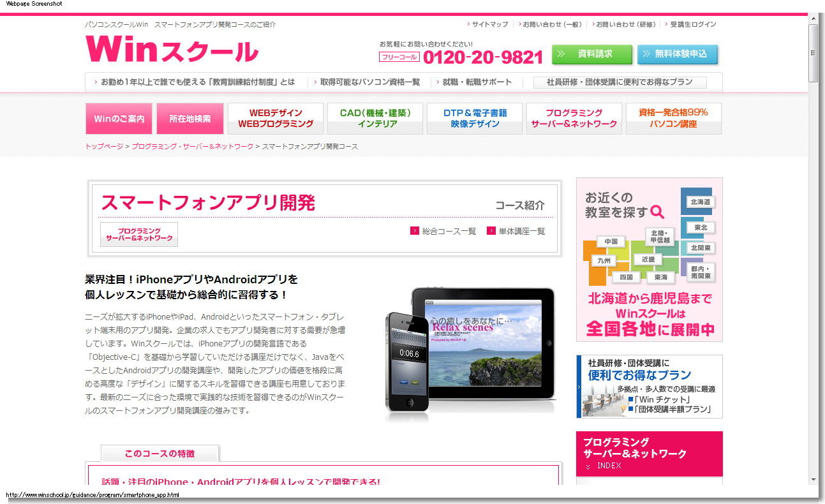Viewport: 825px width, 504px height.
Task: Click the 0120-20-9821 free call number
Action: [483, 57]
